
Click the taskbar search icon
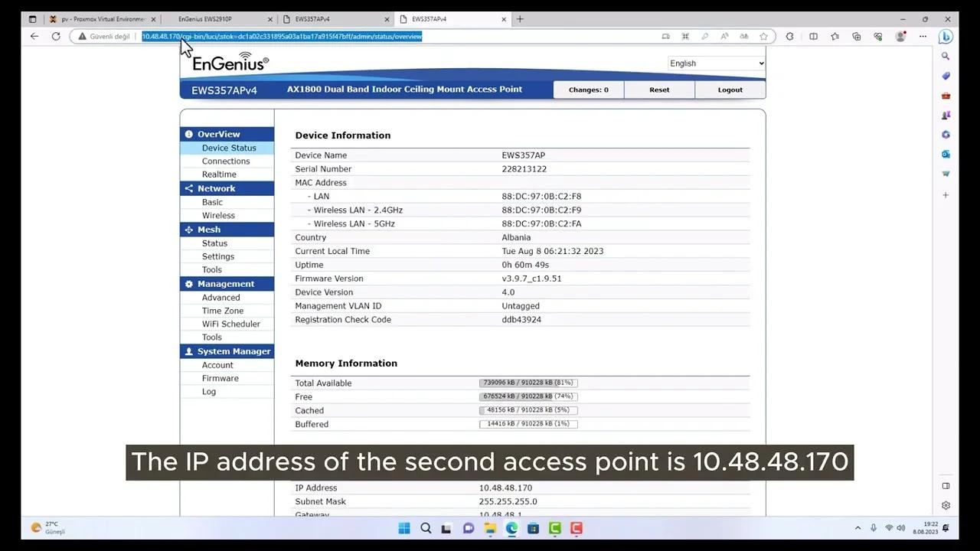426,528
